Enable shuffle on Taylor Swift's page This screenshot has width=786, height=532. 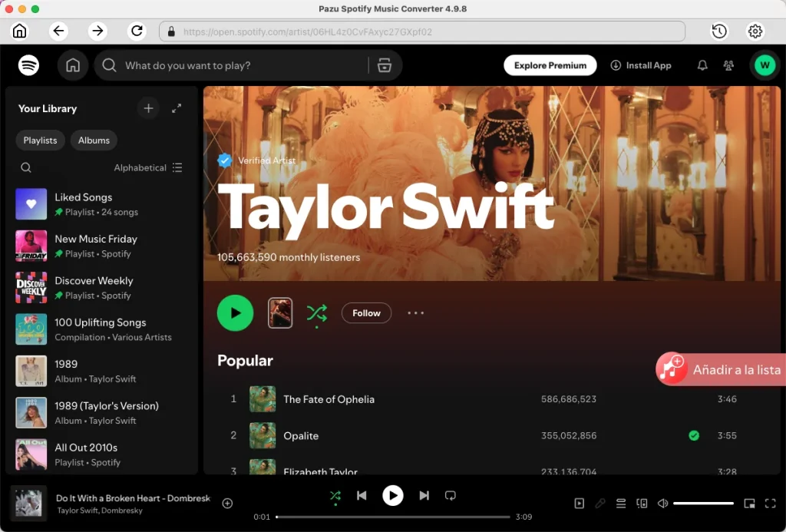click(318, 312)
